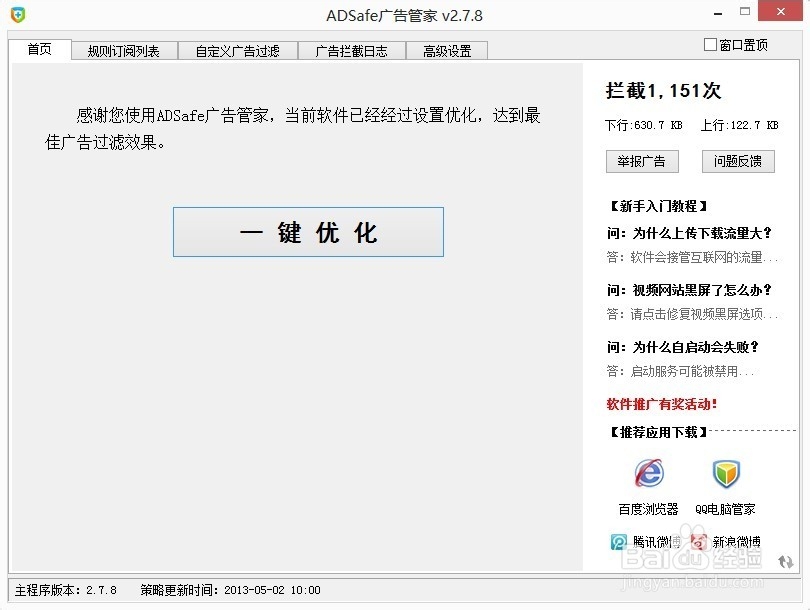This screenshot has width=810, height=610.
Task: Click the Tencent Weibo icon
Action: point(618,542)
